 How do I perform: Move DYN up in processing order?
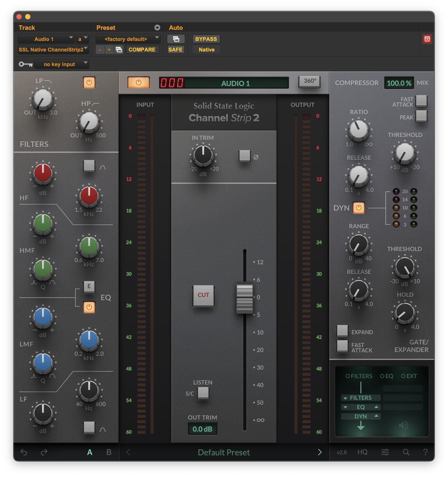point(376,416)
